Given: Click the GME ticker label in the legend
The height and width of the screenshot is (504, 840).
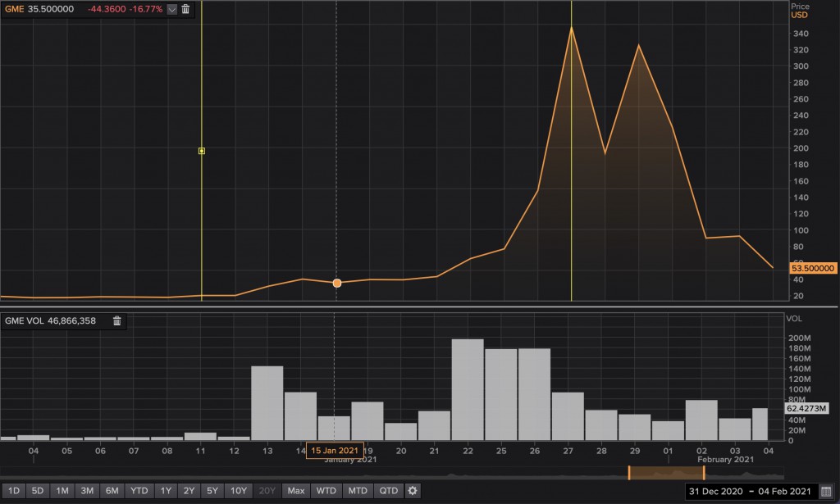Looking at the screenshot, I should pyautogui.click(x=14, y=9).
